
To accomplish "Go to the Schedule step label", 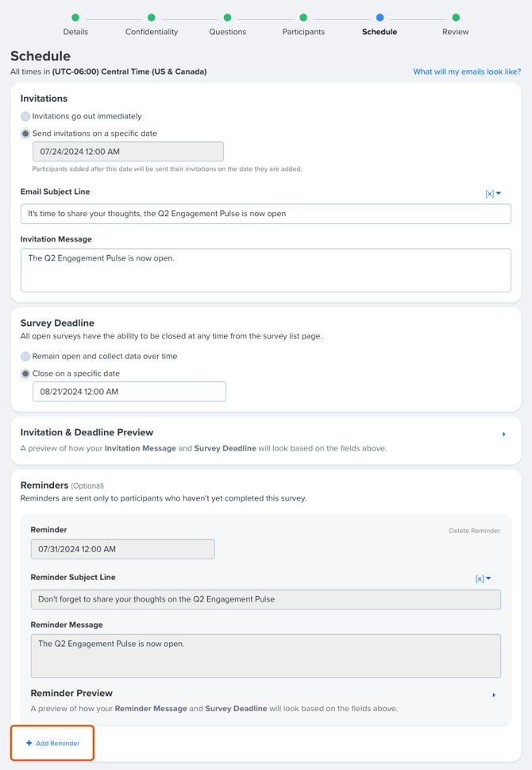I will click(x=380, y=32).
